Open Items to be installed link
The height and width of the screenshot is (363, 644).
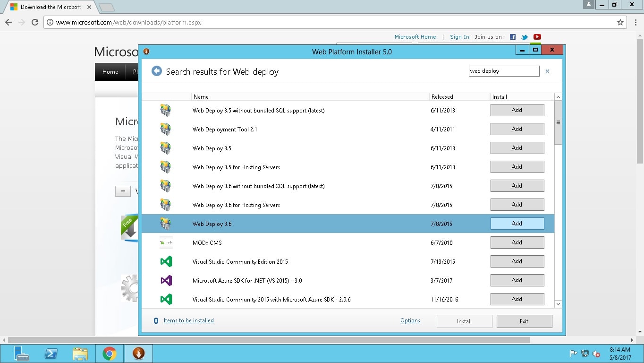pyautogui.click(x=189, y=320)
